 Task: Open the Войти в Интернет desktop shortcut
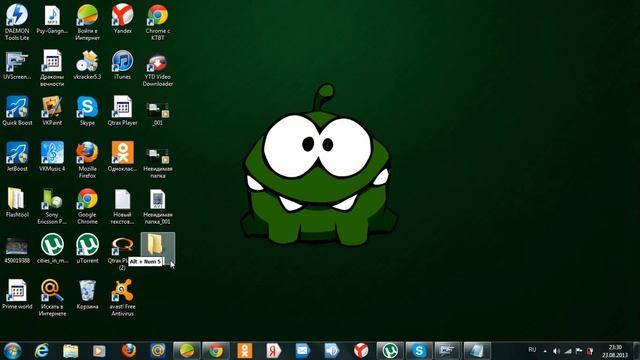pyautogui.click(x=87, y=22)
